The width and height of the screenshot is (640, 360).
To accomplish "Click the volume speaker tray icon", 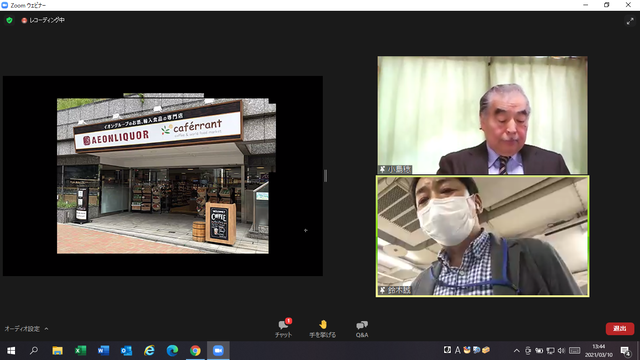I will (561, 351).
